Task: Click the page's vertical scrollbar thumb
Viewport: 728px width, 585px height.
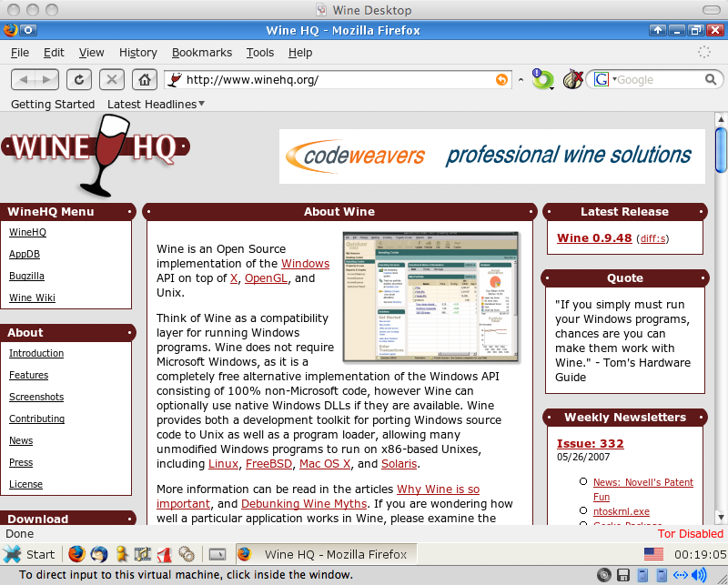Action: (721, 149)
